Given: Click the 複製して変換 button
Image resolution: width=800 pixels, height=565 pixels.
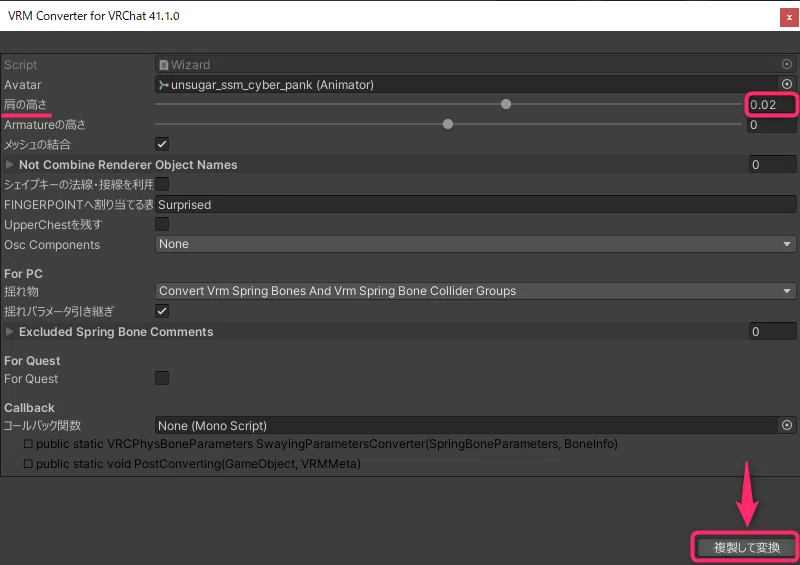Looking at the screenshot, I should (746, 547).
